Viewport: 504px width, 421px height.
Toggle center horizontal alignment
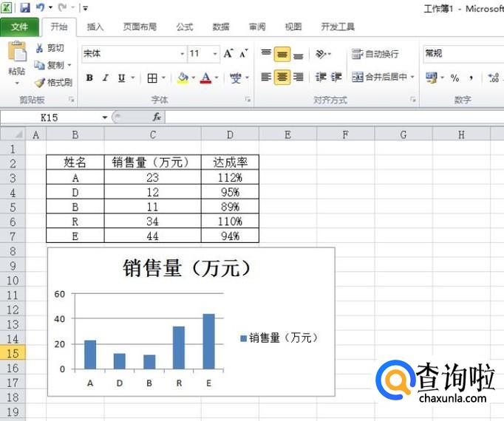coord(282,77)
